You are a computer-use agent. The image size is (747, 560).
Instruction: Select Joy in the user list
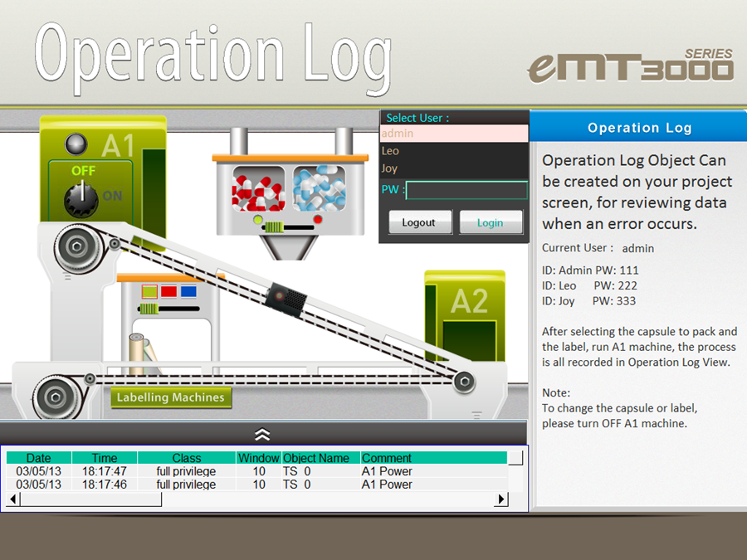pos(454,168)
